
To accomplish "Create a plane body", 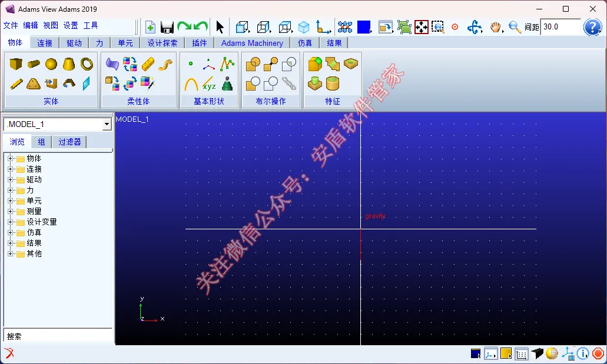I will tap(87, 84).
